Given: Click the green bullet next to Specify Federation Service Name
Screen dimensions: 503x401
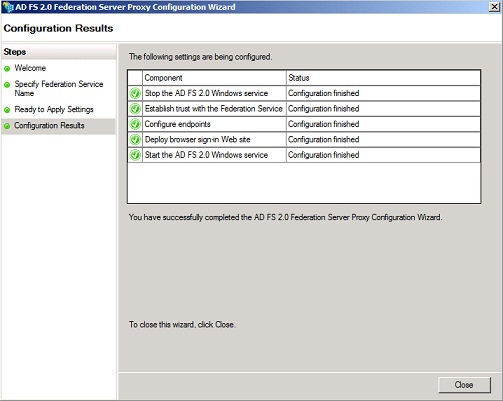Looking at the screenshot, I should pyautogui.click(x=7, y=85).
